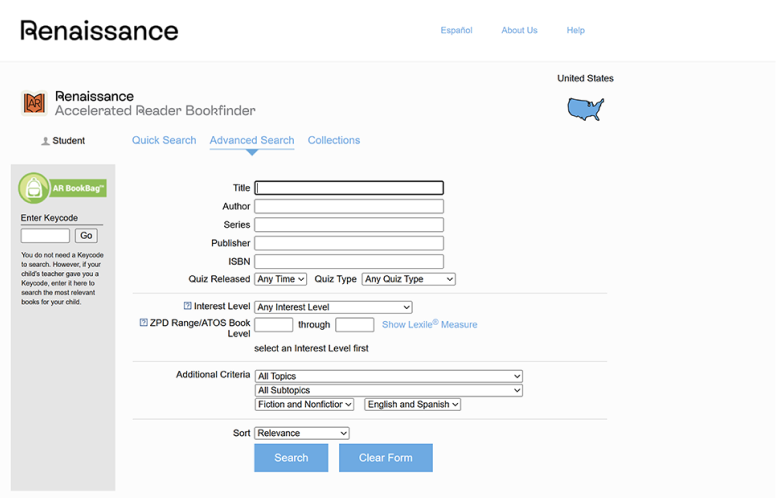
Task: Expand the Quiz Released dropdown
Action: 280,279
